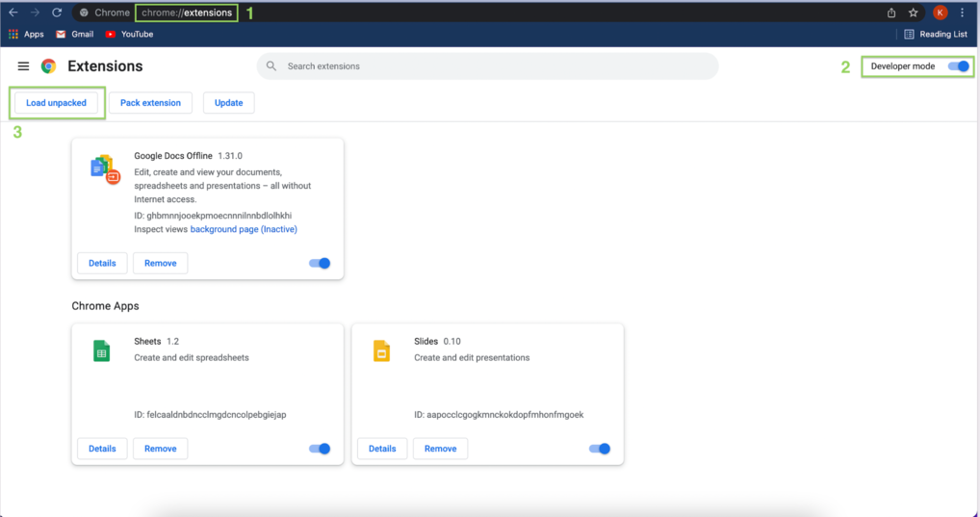
Task: Reload the page with refresh icon
Action: pos(57,13)
